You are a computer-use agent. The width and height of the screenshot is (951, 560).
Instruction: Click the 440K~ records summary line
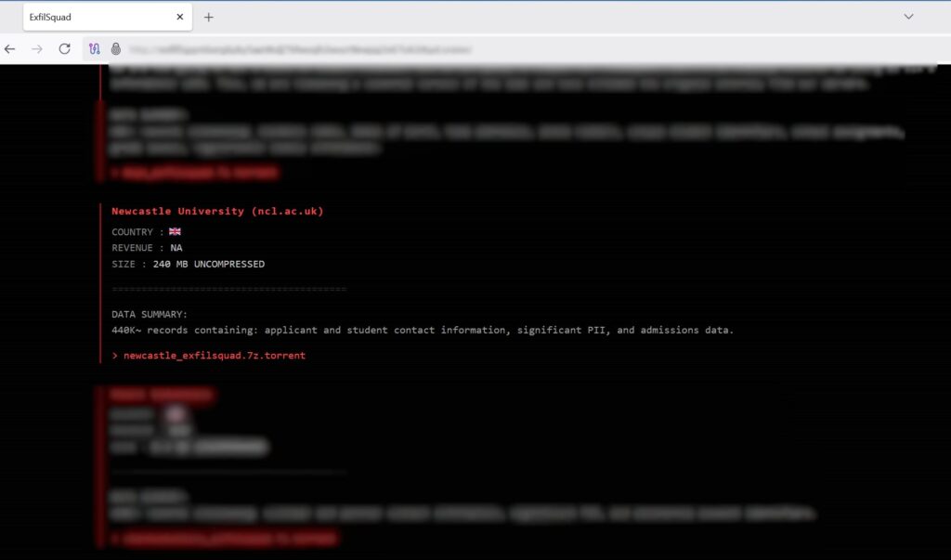[423, 330]
